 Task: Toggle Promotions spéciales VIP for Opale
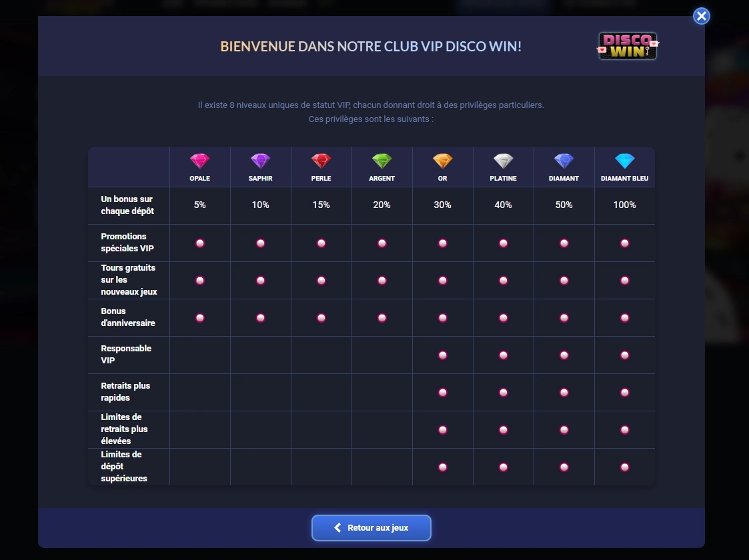coord(199,243)
